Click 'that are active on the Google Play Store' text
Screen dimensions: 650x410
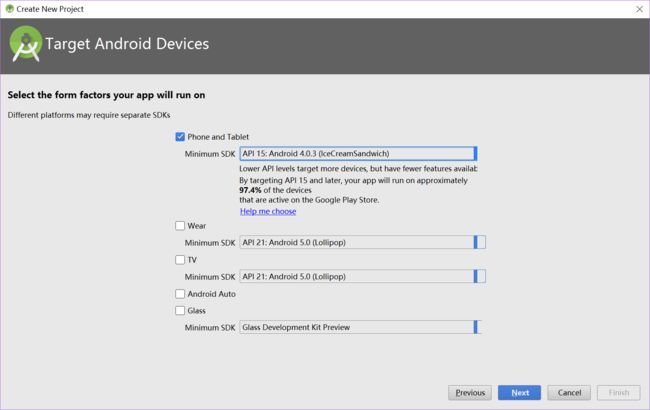pos(309,200)
